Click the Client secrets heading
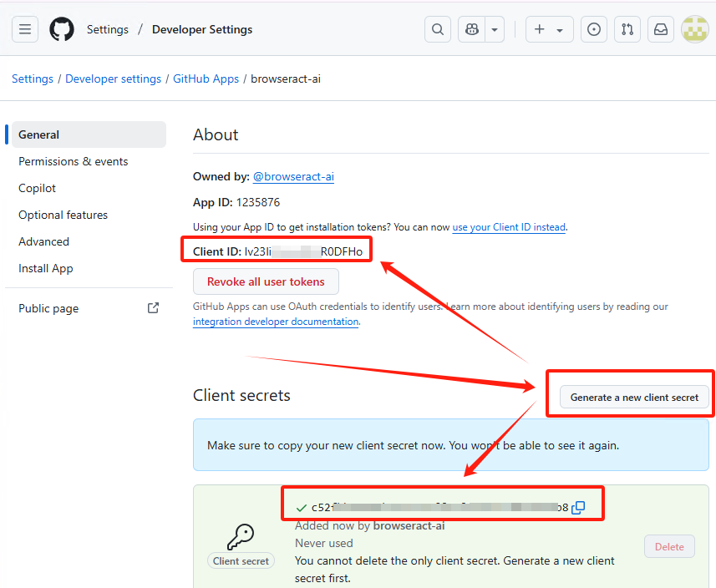The height and width of the screenshot is (588, 716). (x=241, y=395)
